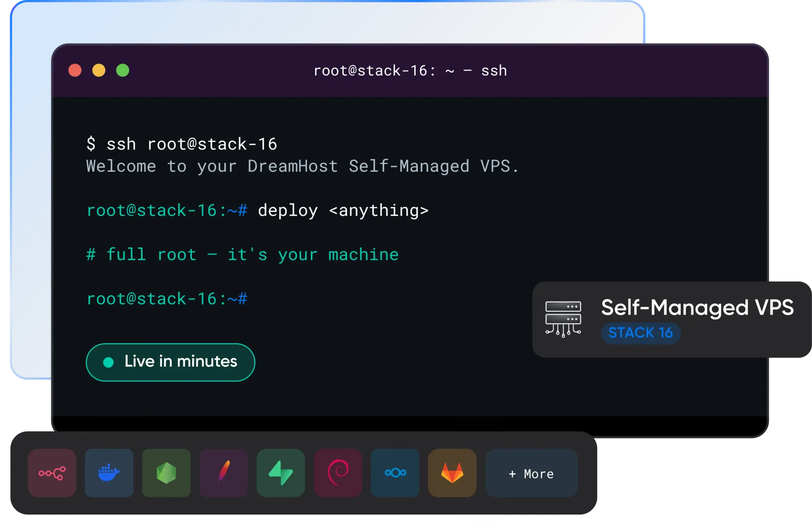Maximize terminal with green button
The image size is (812, 525).
click(123, 70)
